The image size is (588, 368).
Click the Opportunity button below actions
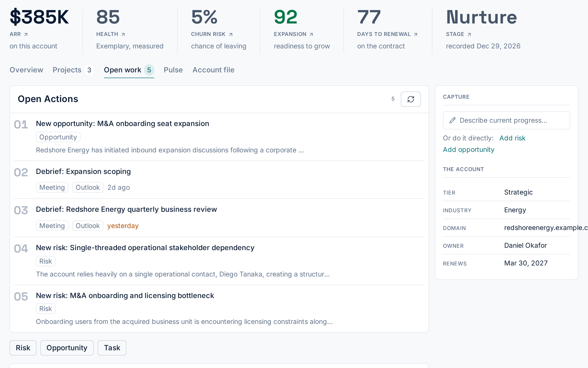point(67,348)
